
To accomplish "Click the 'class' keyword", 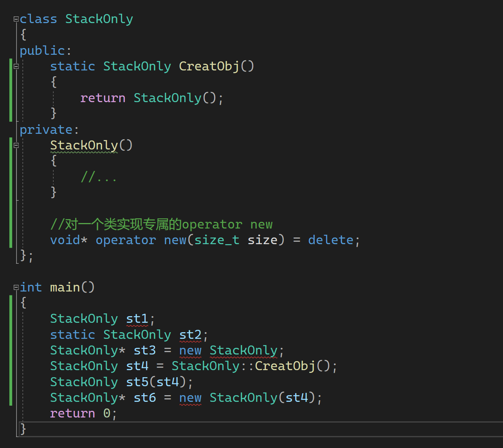I will coord(38,19).
